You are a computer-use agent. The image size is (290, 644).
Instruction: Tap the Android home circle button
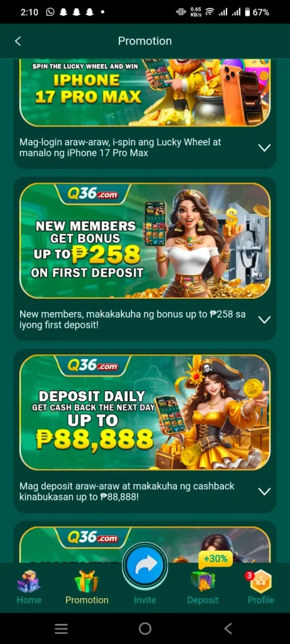145,628
